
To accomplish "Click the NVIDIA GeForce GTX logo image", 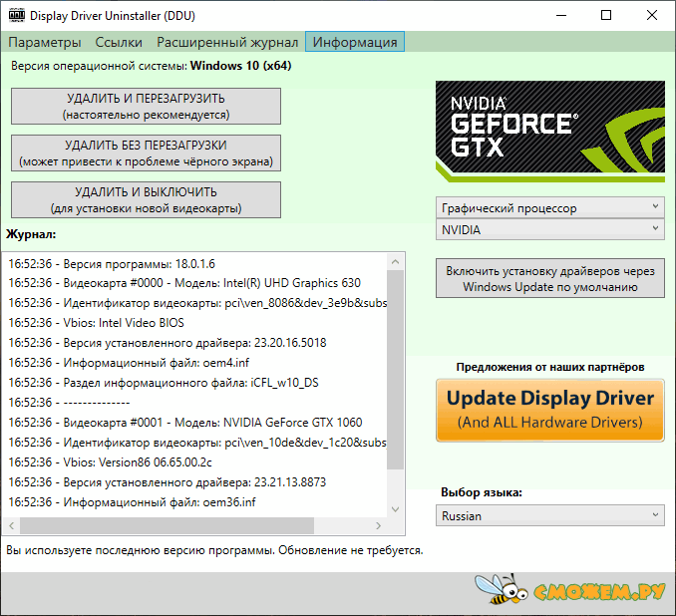I will (x=550, y=131).
